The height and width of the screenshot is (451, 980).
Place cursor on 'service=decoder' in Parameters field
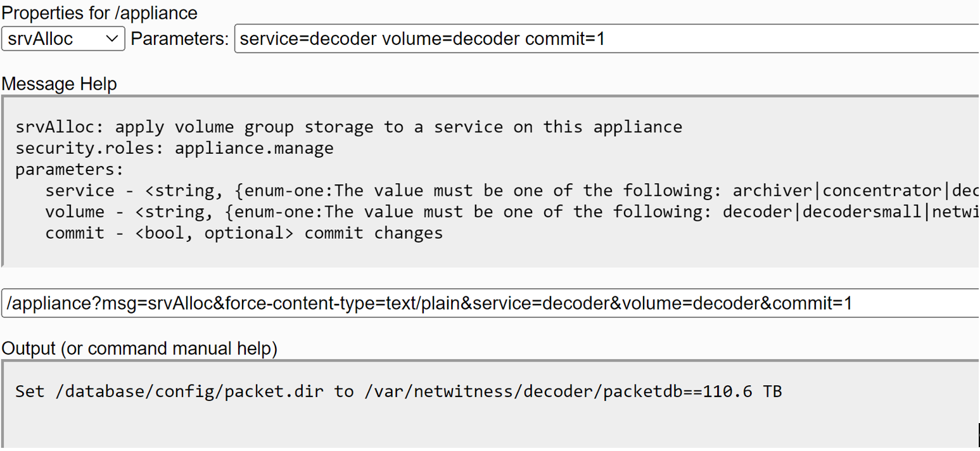click(309, 39)
